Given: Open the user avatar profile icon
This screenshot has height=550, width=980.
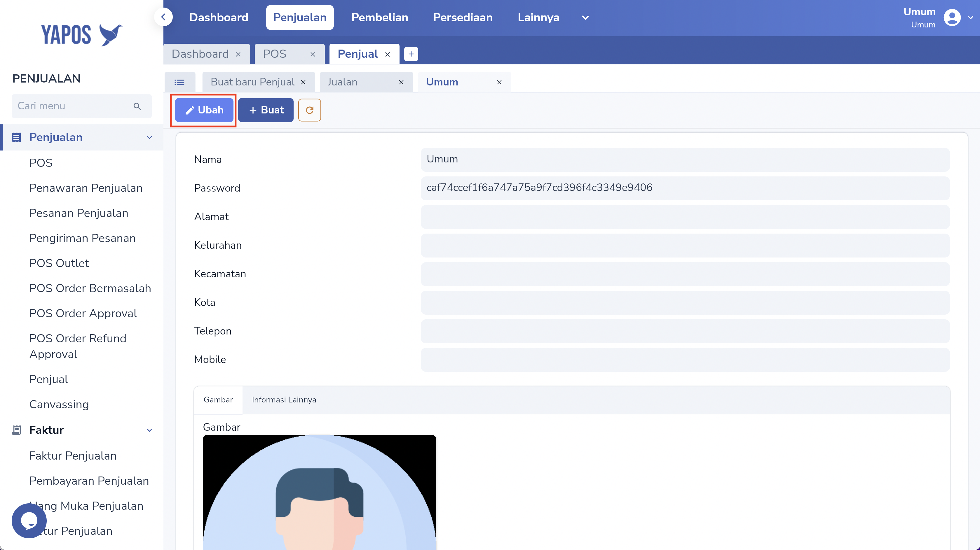Looking at the screenshot, I should (952, 17).
